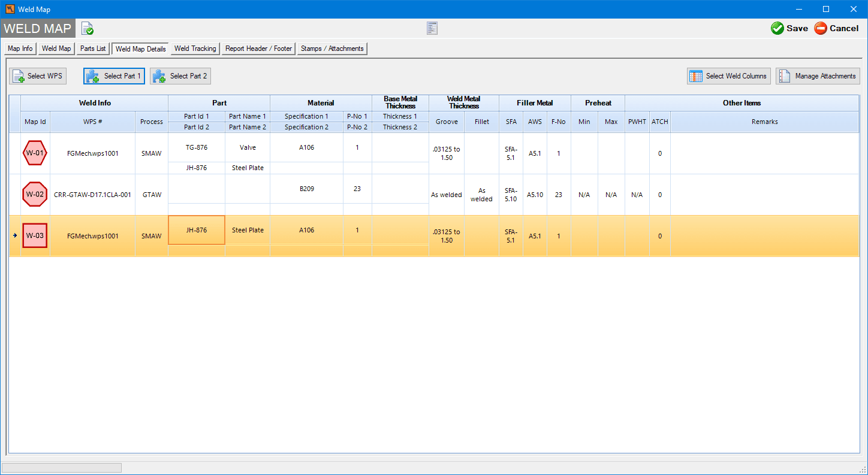
Task: Click the W-01 hexagon weld symbol
Action: [x=35, y=153]
